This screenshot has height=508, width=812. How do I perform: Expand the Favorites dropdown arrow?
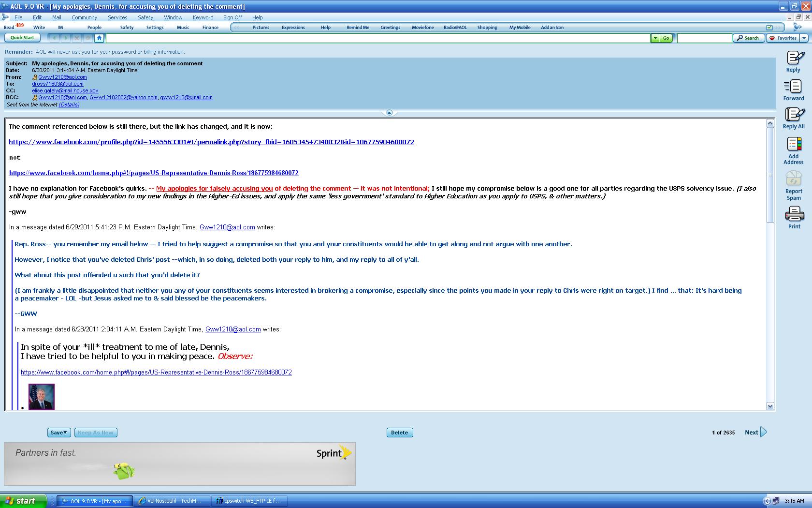pyautogui.click(x=804, y=38)
